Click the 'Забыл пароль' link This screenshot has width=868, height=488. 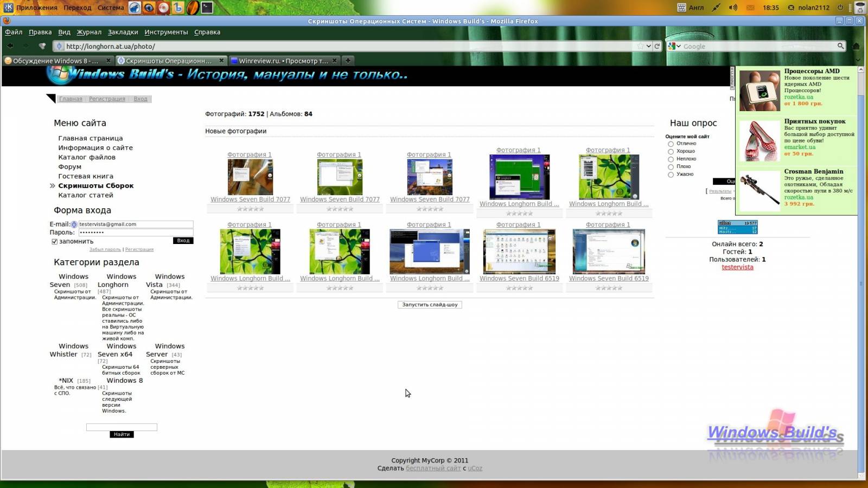pos(105,249)
